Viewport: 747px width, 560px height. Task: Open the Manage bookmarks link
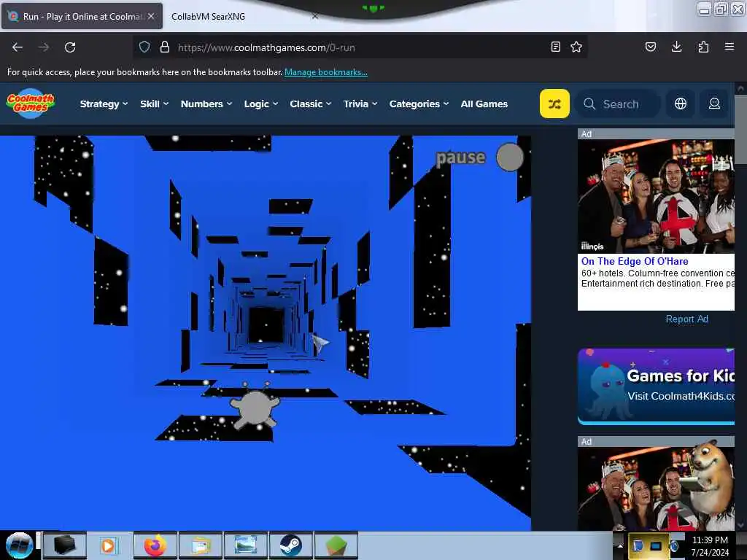coord(326,72)
